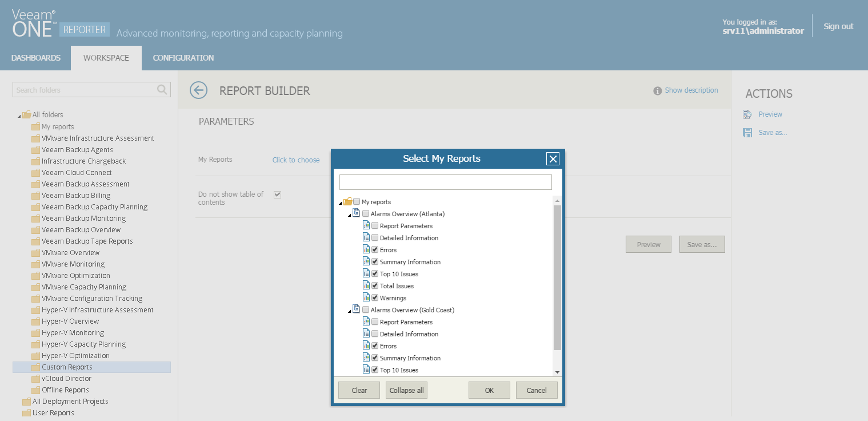Viewport: 868px width, 421px height.
Task: Click the User Reports folder icon
Action: (26, 413)
